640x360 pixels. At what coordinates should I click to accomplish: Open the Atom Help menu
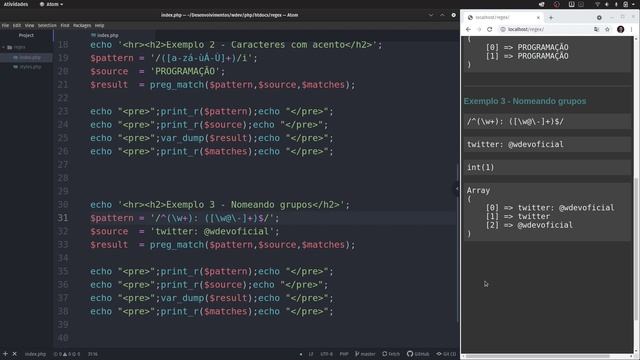tap(100, 25)
